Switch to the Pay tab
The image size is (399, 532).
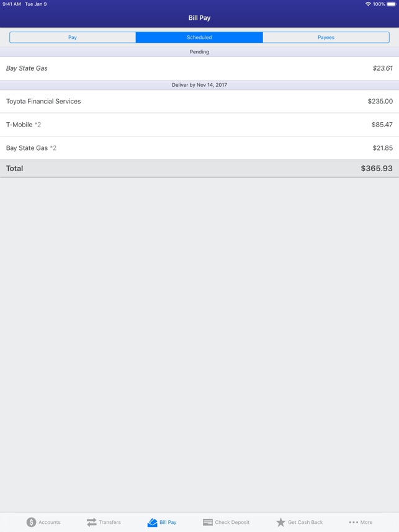73,37
